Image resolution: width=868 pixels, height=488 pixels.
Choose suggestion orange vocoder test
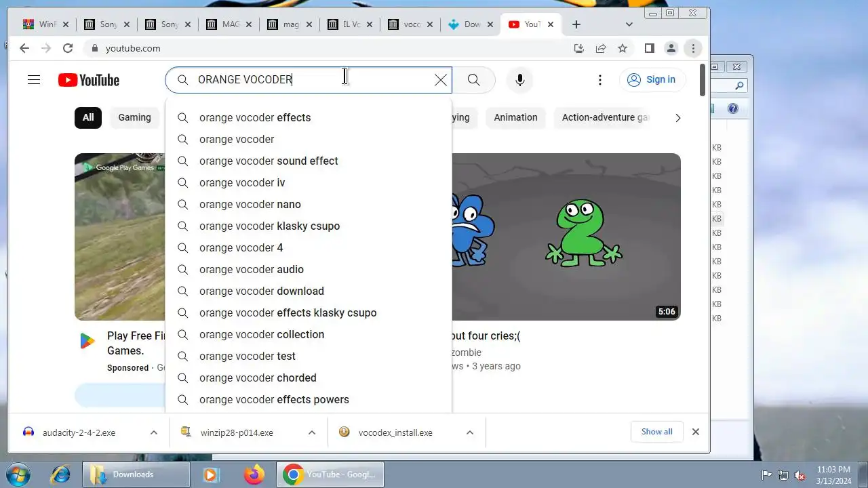click(309, 356)
